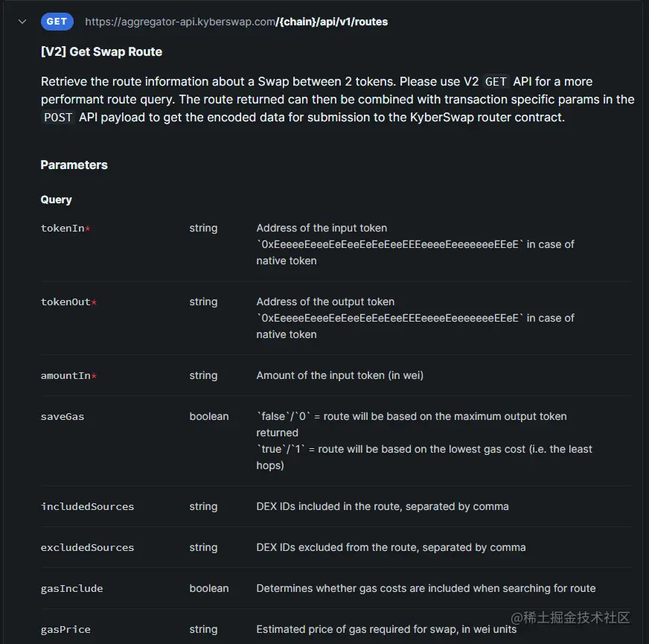Select the includedSources parameter name
Image resolution: width=649 pixels, height=644 pixels.
point(87,506)
